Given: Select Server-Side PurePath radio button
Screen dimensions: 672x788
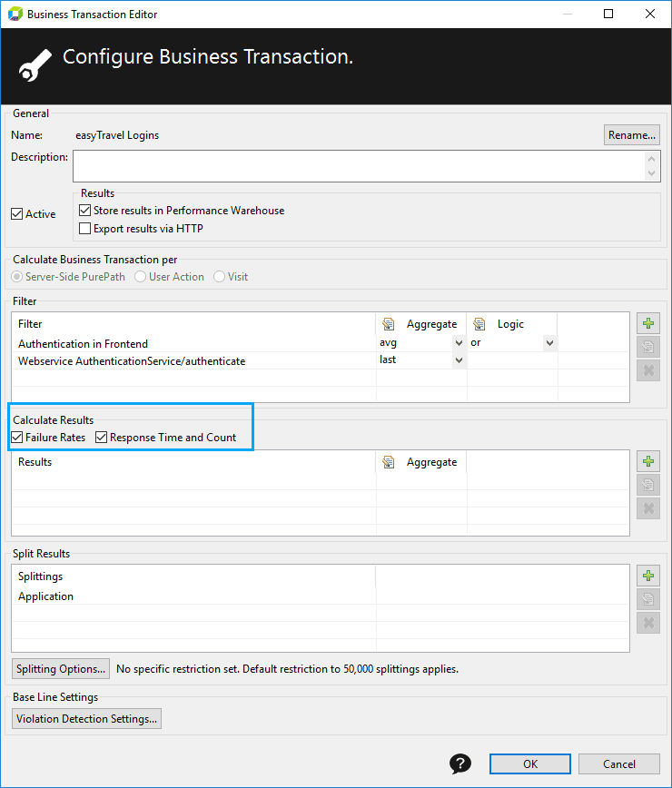Looking at the screenshot, I should (x=17, y=276).
